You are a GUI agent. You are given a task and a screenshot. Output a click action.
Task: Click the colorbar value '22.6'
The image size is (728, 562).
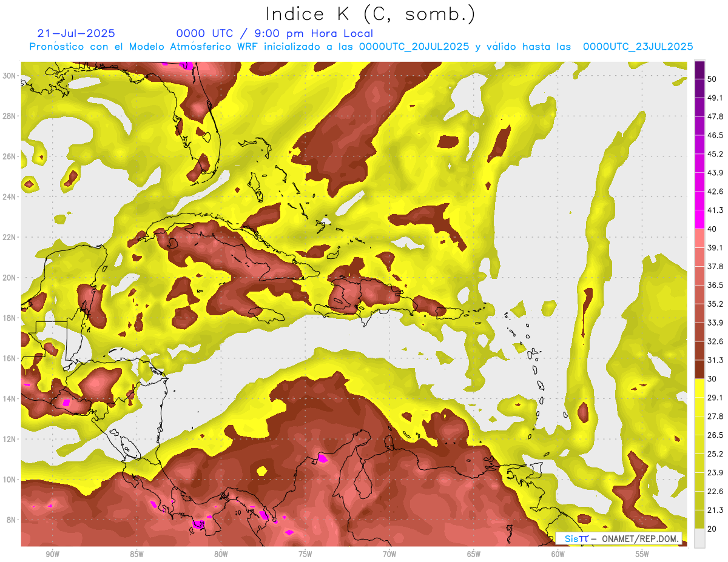(716, 491)
